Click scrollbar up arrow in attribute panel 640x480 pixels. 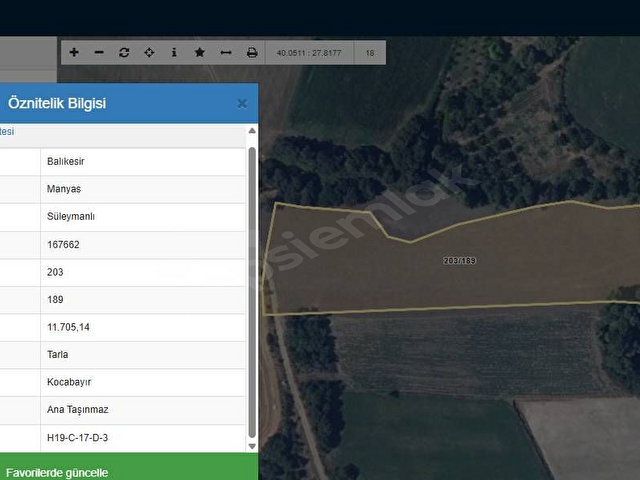(252, 131)
